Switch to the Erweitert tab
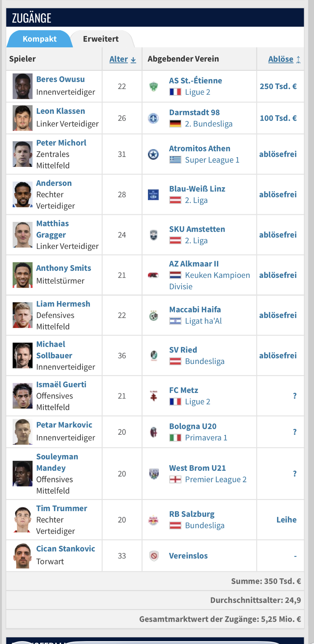This screenshot has width=314, height=644. tap(101, 39)
